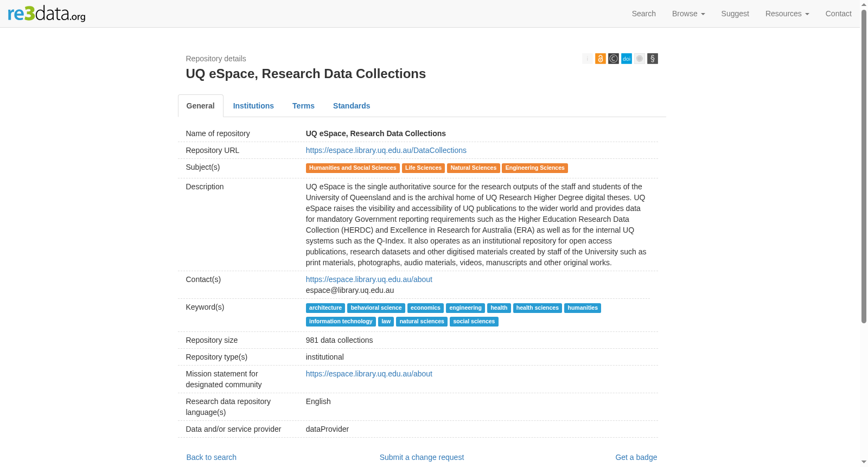The height and width of the screenshot is (467, 868).
Task: Click the 'Subject(s)' row label
Action: [203, 167]
